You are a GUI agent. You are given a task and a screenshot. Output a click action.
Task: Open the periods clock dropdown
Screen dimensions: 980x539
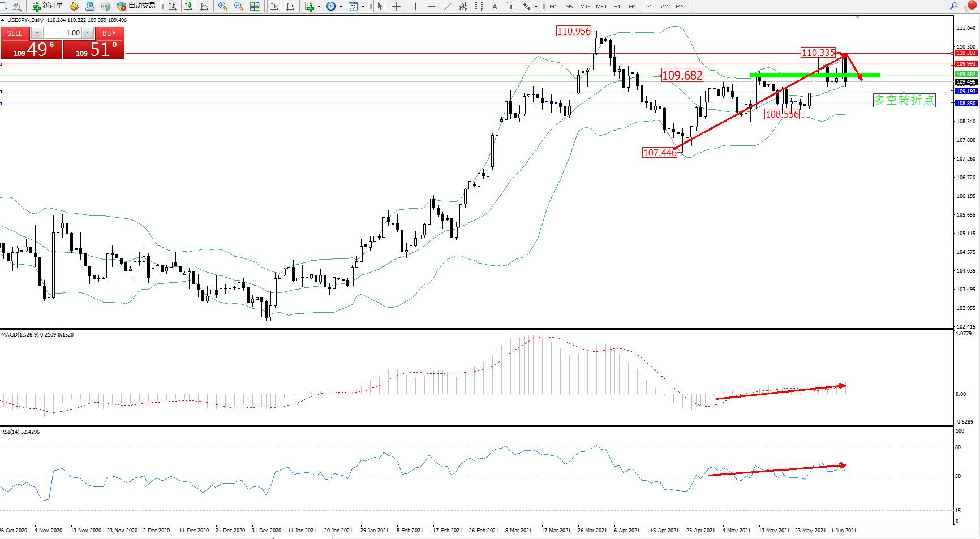(341, 7)
